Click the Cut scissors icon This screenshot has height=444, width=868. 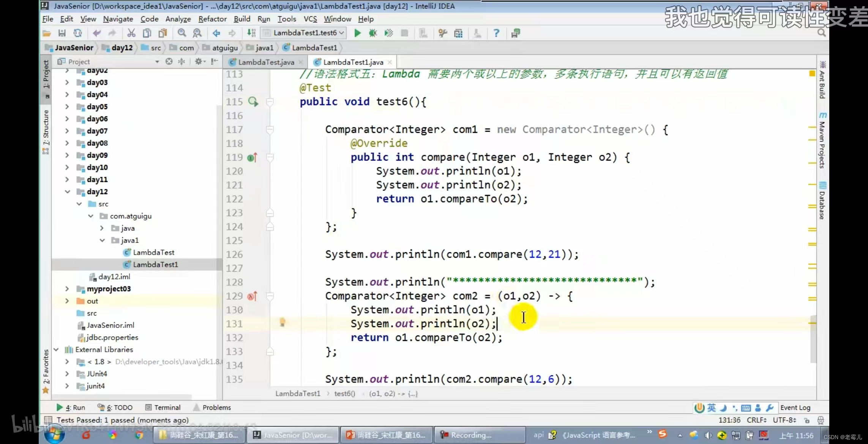pyautogui.click(x=131, y=33)
